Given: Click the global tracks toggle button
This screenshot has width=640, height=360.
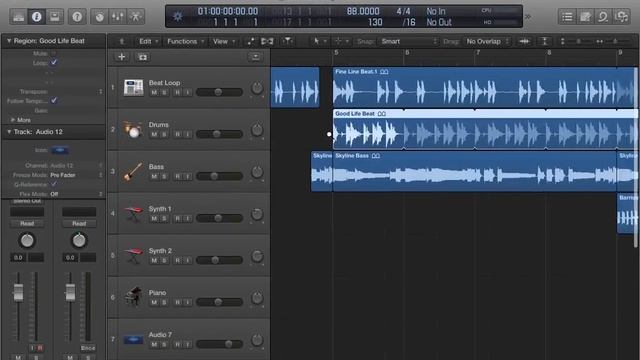Looking at the screenshot, I should click(x=256, y=57).
